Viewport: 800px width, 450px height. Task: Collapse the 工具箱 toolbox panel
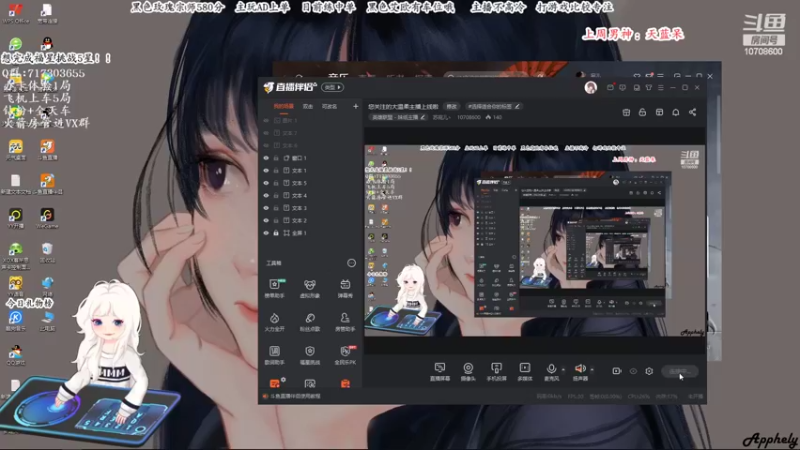352,263
